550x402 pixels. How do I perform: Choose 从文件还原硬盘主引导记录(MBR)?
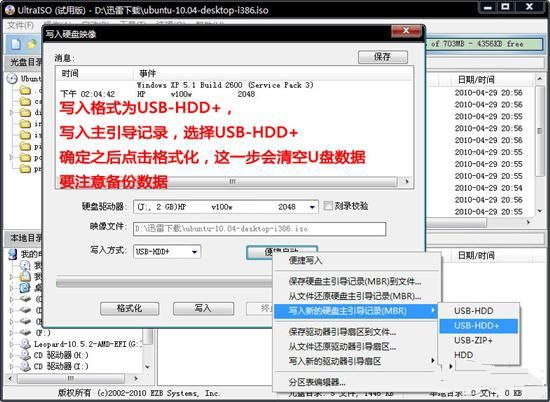coord(355,296)
